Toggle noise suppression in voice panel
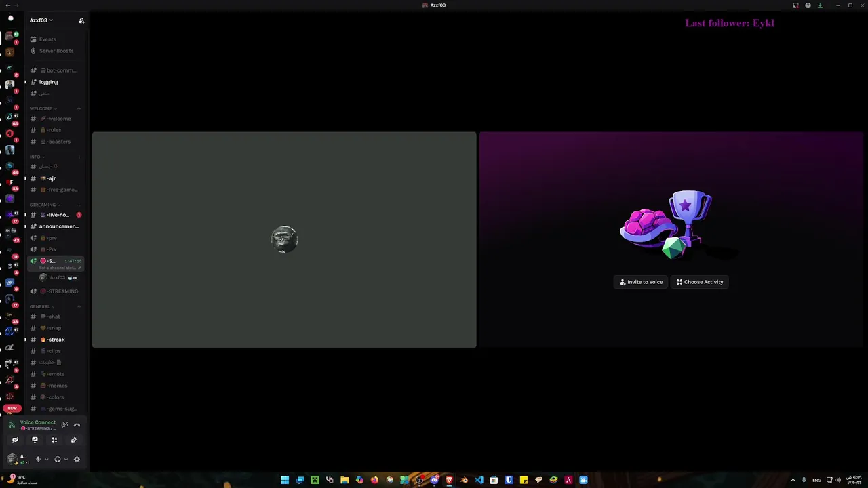Viewport: 868px width, 488px height. pyautogui.click(x=64, y=425)
